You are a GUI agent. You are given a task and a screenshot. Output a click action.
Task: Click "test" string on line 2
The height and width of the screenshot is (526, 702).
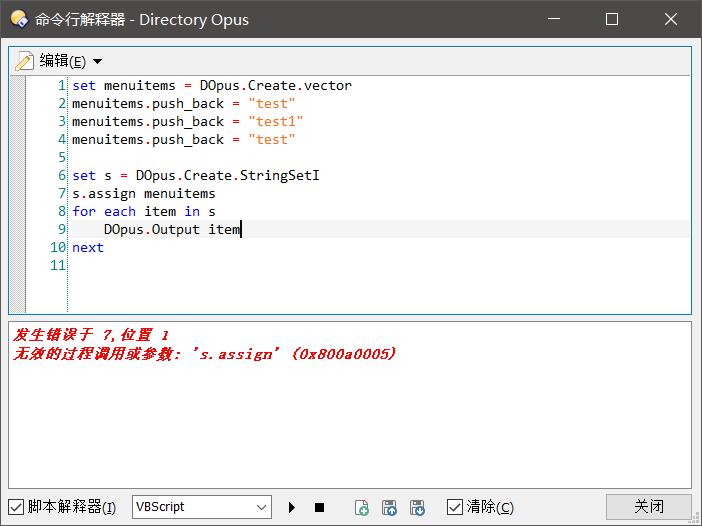click(x=272, y=103)
